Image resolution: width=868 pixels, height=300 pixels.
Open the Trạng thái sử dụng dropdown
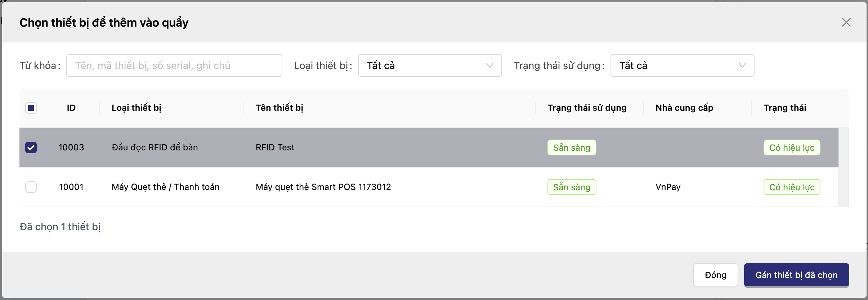(682, 65)
